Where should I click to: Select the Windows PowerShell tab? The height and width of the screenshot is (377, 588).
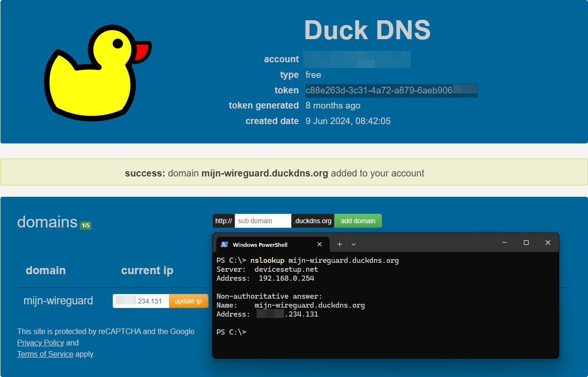point(272,244)
